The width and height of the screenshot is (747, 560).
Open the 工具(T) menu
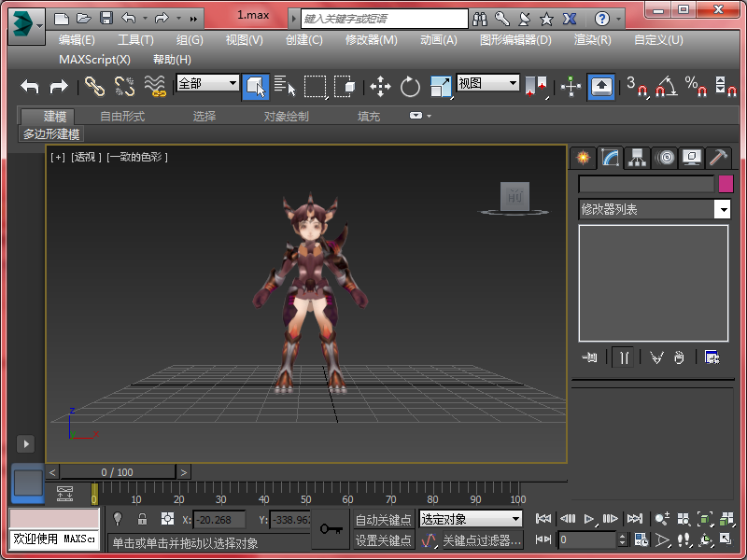coord(135,40)
